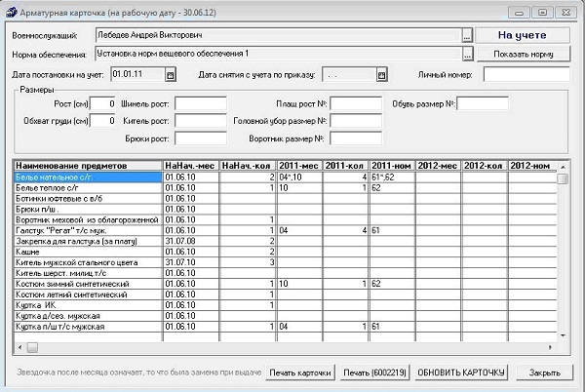Image resolution: width=585 pixels, height=392 pixels.
Task: Select the Головной убор размер field
Action: (x=355, y=121)
